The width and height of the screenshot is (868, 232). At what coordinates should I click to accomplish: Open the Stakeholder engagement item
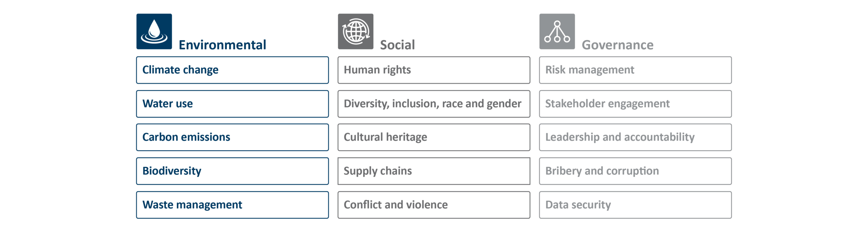(635, 104)
